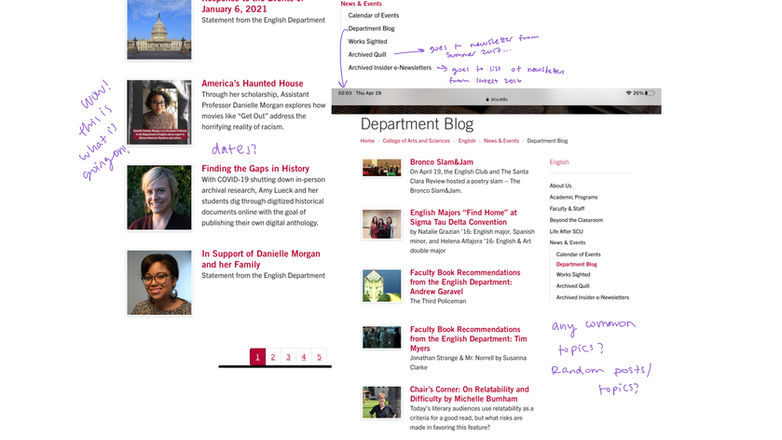Click the Department Blog page heading
Screen dimensions: 782x440
pos(417,124)
